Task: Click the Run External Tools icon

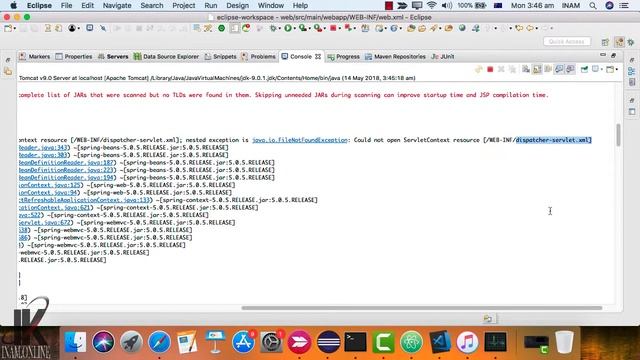Action: (318, 28)
